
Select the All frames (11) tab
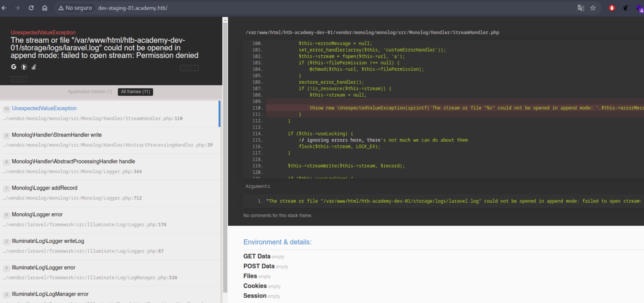(x=135, y=92)
